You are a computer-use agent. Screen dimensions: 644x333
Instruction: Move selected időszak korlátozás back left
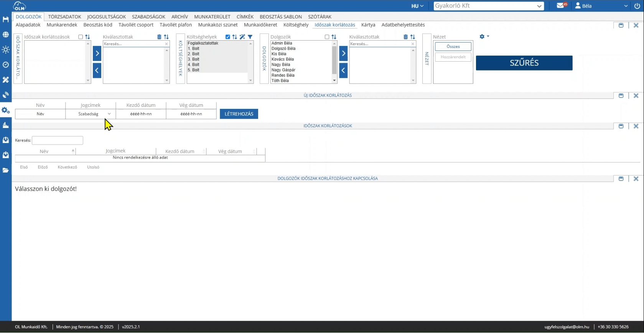[97, 71]
